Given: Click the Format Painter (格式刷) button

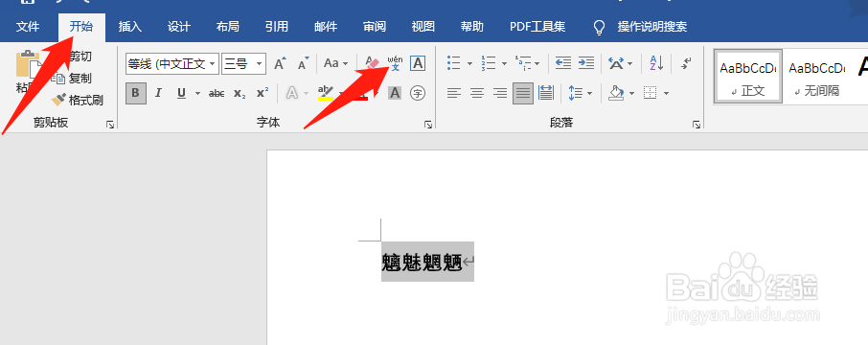Looking at the screenshot, I should (78, 101).
